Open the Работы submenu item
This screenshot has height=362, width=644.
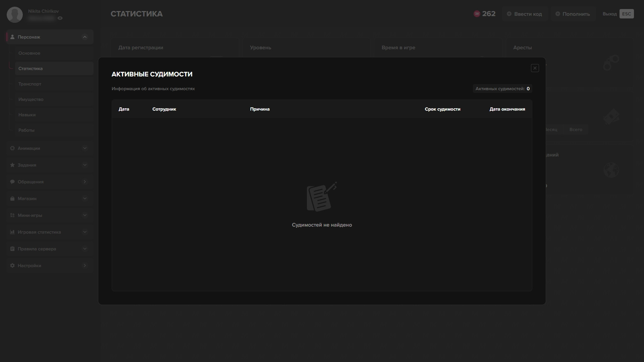point(54,130)
